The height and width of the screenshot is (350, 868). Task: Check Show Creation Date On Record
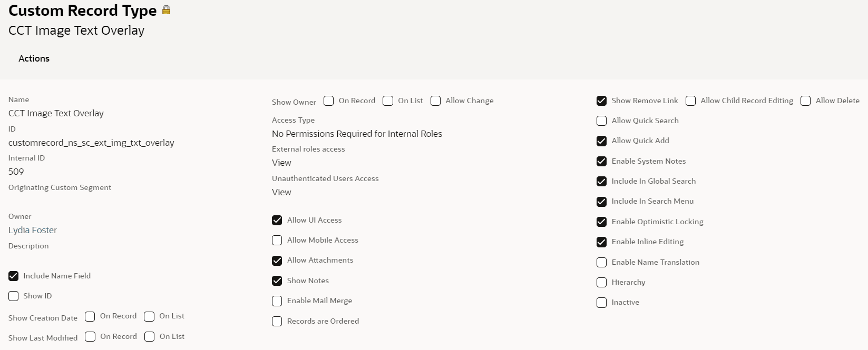pyautogui.click(x=90, y=316)
